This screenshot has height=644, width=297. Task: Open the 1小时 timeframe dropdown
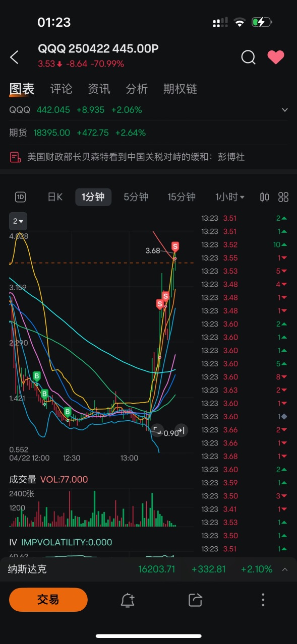coord(230,197)
